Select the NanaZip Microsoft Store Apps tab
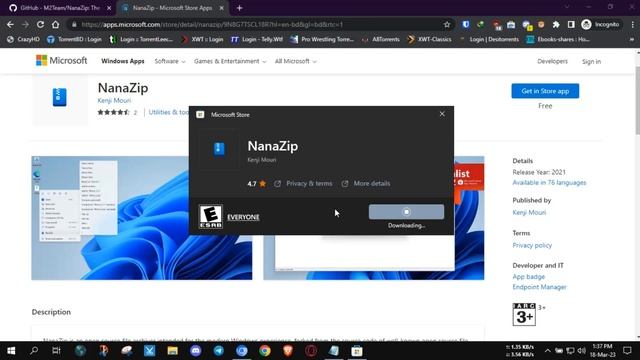640x360 pixels. pyautogui.click(x=173, y=8)
